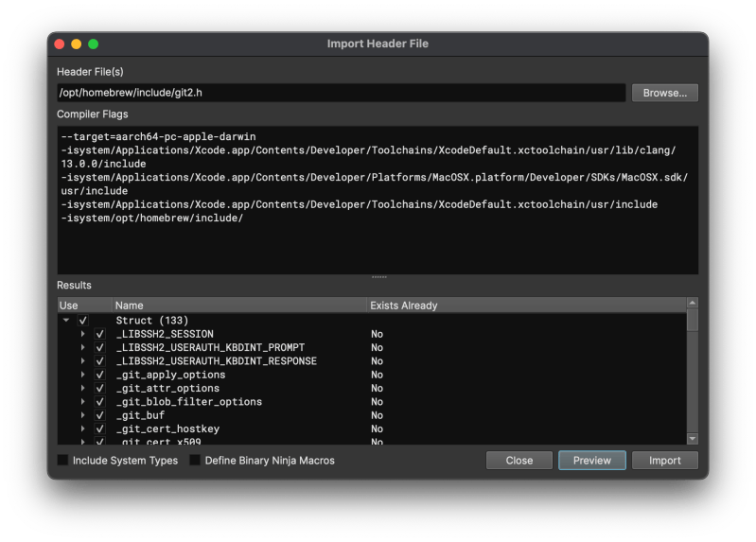Expand the _LIBSSH2_SESSION row
The image size is (756, 542).
tap(83, 334)
